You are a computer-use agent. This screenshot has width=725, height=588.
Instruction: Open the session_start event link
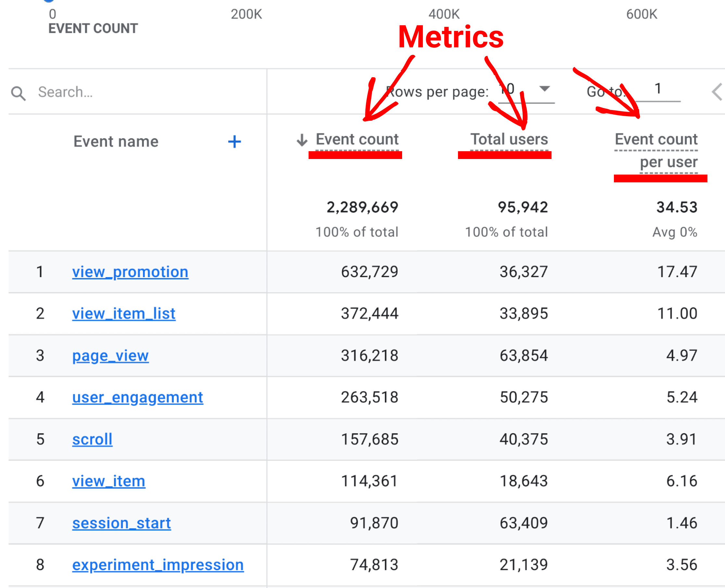(121, 523)
